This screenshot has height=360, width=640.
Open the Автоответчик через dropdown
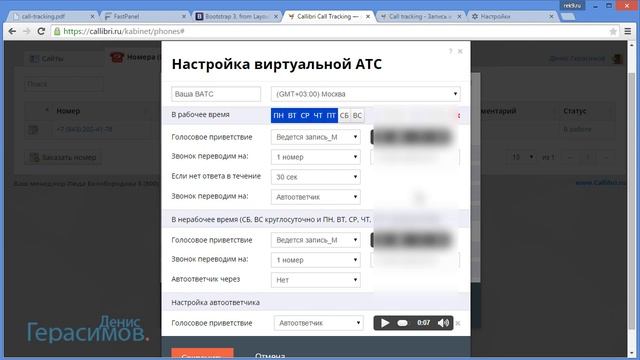(316, 280)
